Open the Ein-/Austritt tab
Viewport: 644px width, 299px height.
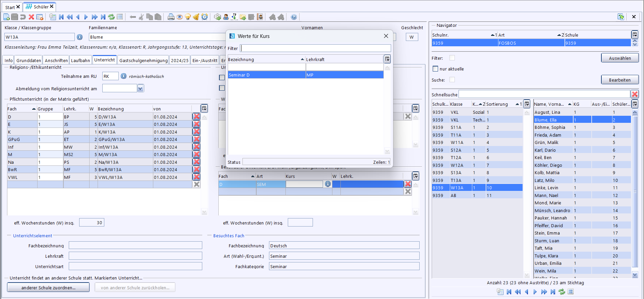click(x=205, y=60)
